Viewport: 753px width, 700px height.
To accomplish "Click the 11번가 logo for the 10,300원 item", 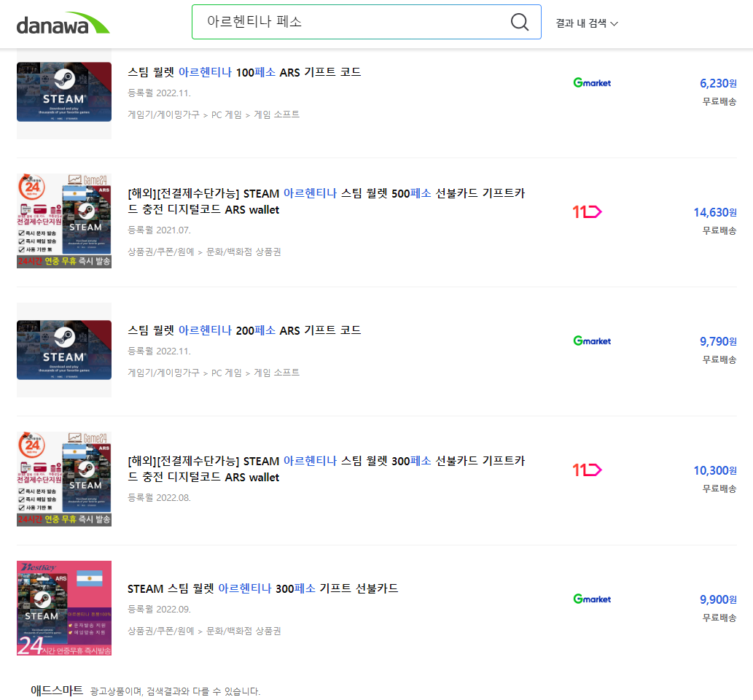I will 587,470.
